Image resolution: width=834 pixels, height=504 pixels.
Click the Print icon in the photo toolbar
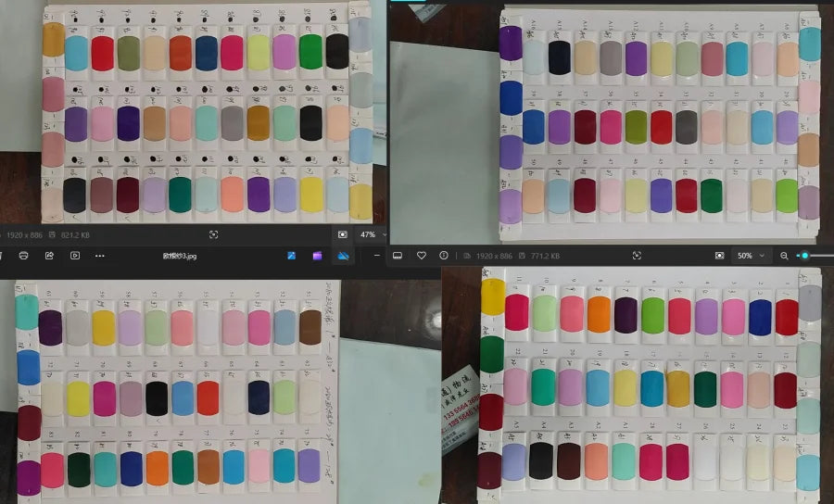(23, 256)
